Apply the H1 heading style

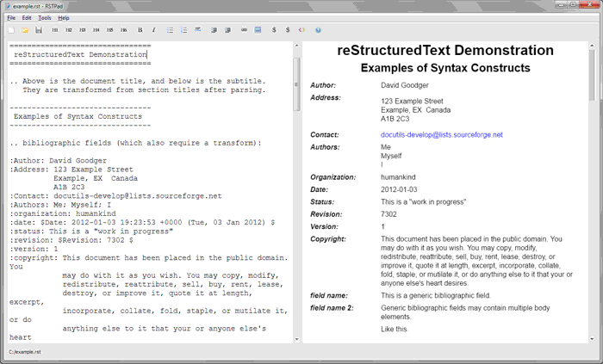55,30
